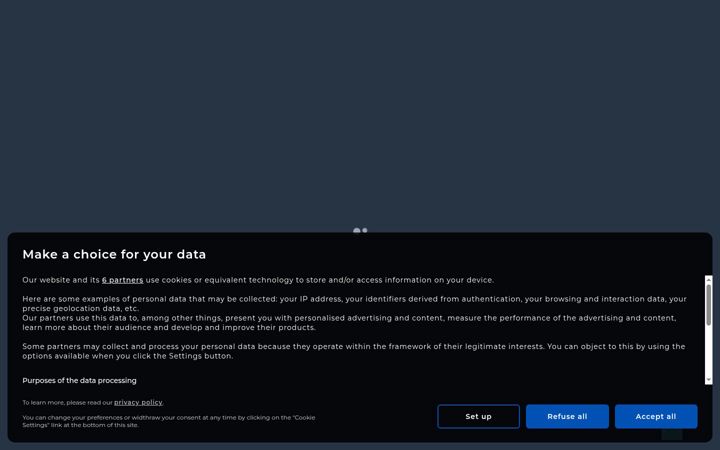The width and height of the screenshot is (720, 450).
Task: Click the 'Make a choice for your data' heading
Action: point(114,254)
